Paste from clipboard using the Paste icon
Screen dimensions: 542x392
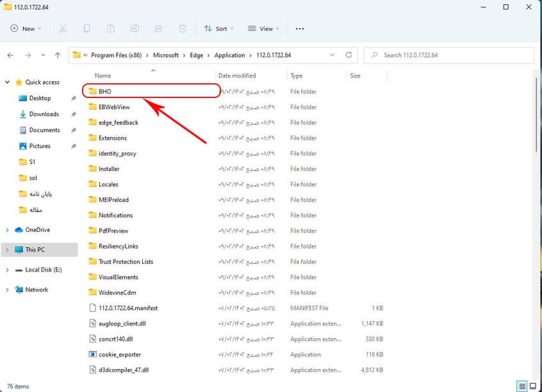(110, 28)
